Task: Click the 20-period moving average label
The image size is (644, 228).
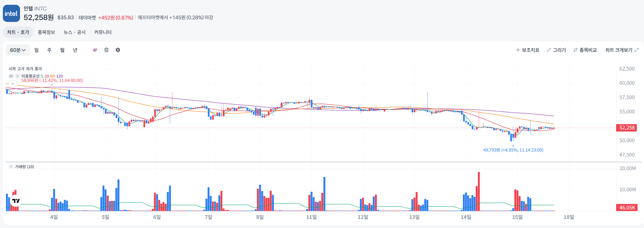Action: [47, 76]
